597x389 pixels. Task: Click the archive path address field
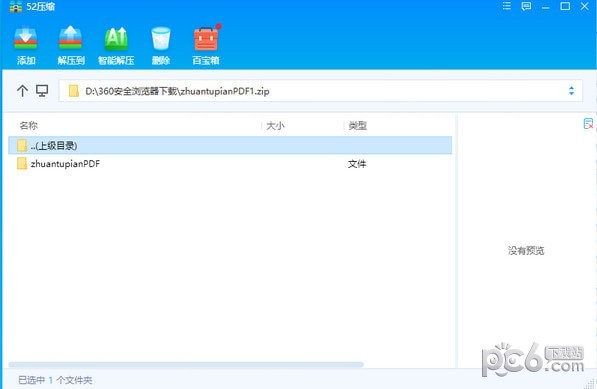[x=320, y=91]
